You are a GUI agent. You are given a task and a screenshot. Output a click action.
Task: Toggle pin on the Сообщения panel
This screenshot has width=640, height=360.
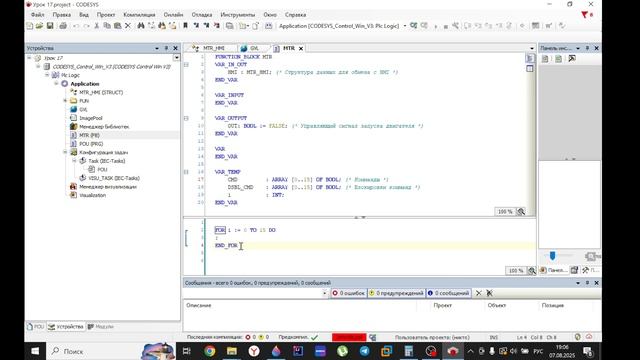tap(587, 283)
